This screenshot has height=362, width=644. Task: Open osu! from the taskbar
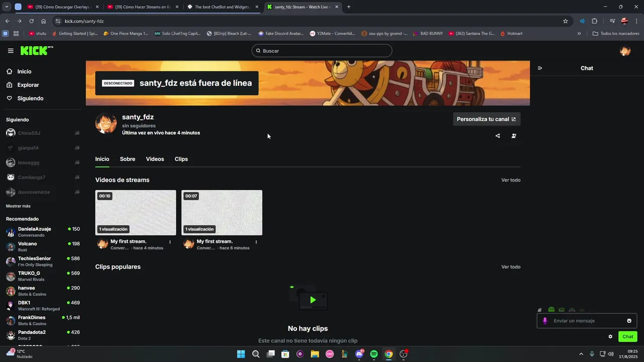coord(330,354)
